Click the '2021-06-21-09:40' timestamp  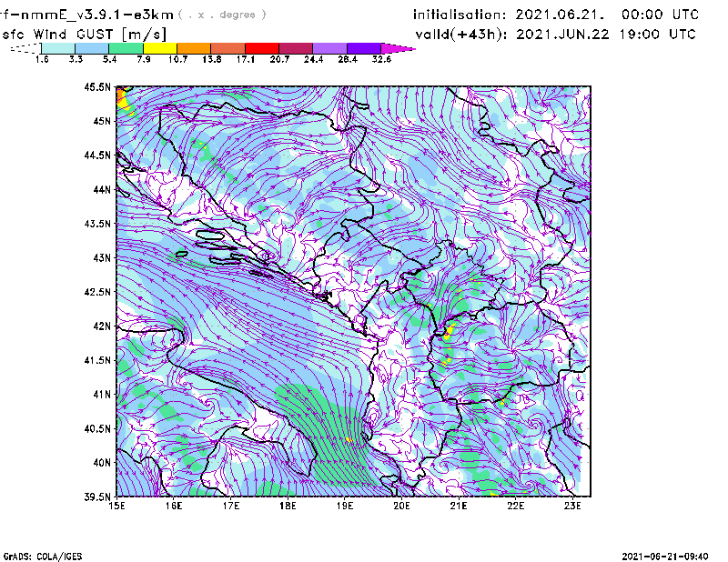(x=665, y=557)
